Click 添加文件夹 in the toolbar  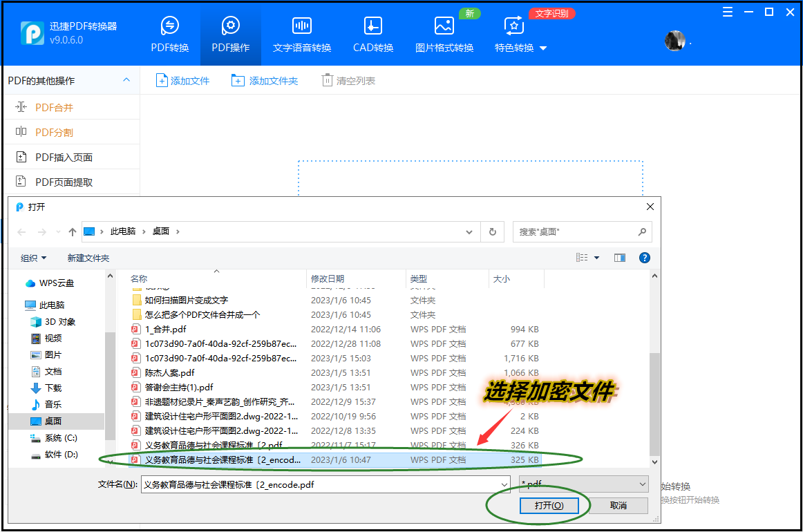[264, 80]
